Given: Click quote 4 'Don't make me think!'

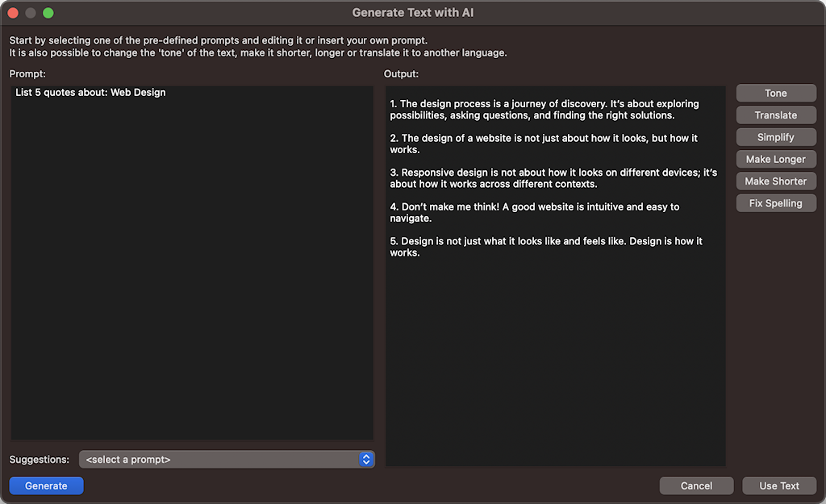Looking at the screenshot, I should [534, 212].
